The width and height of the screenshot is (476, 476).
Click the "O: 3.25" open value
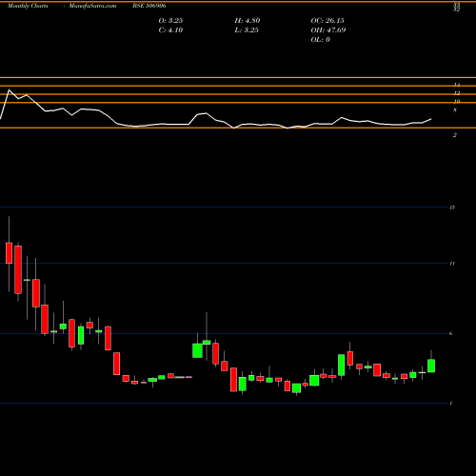(x=170, y=21)
